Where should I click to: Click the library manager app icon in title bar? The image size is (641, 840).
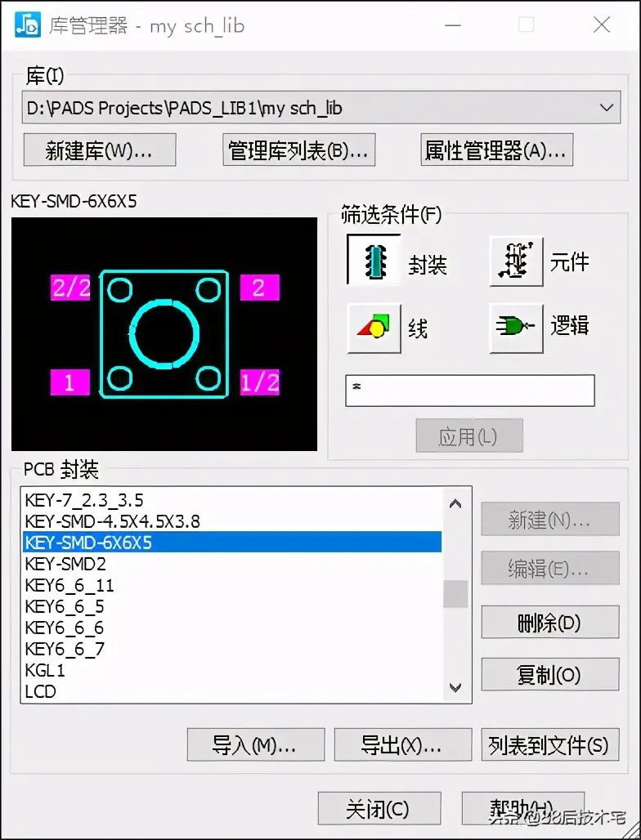click(x=27, y=25)
